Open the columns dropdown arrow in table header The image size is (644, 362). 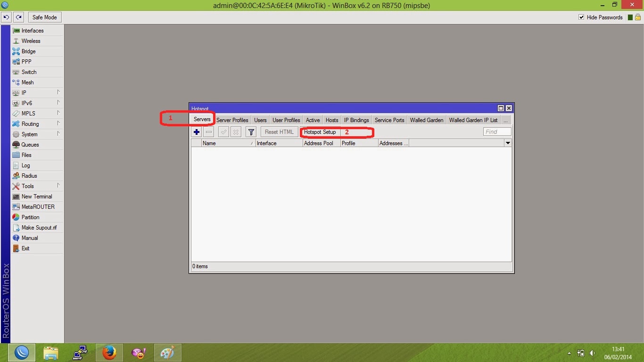point(508,143)
